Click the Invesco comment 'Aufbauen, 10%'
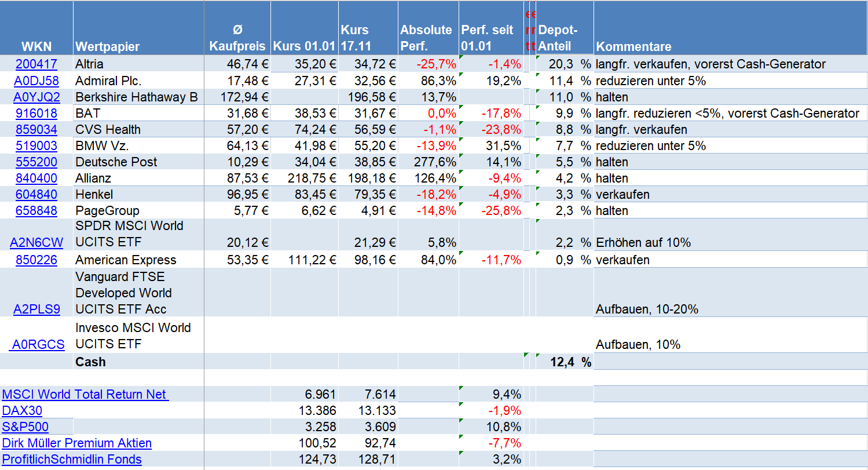Image resolution: width=868 pixels, height=470 pixels. (x=638, y=345)
